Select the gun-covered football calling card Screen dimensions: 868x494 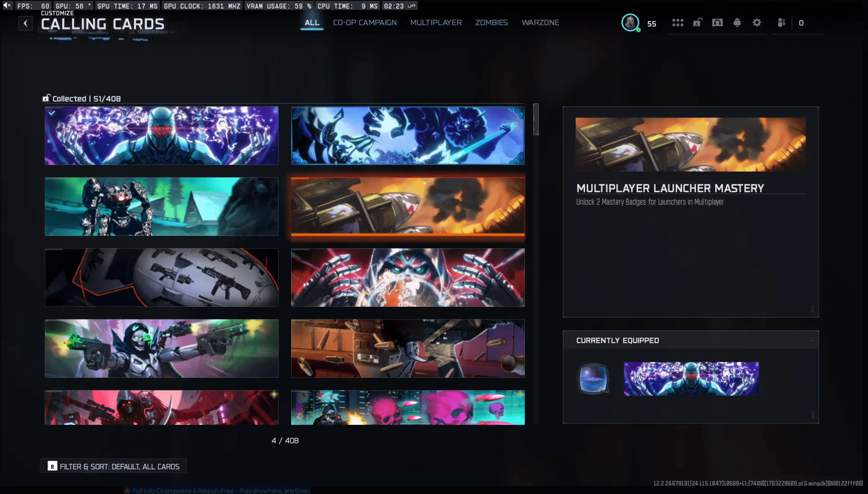point(161,278)
